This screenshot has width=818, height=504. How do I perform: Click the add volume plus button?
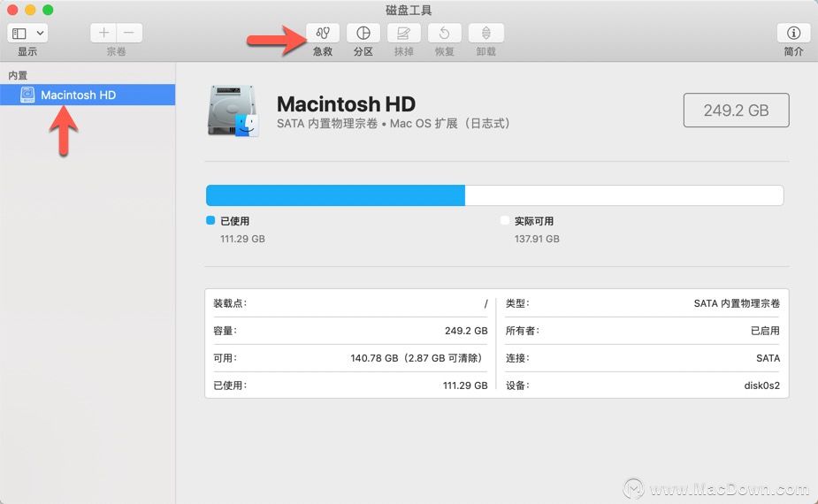click(x=103, y=33)
